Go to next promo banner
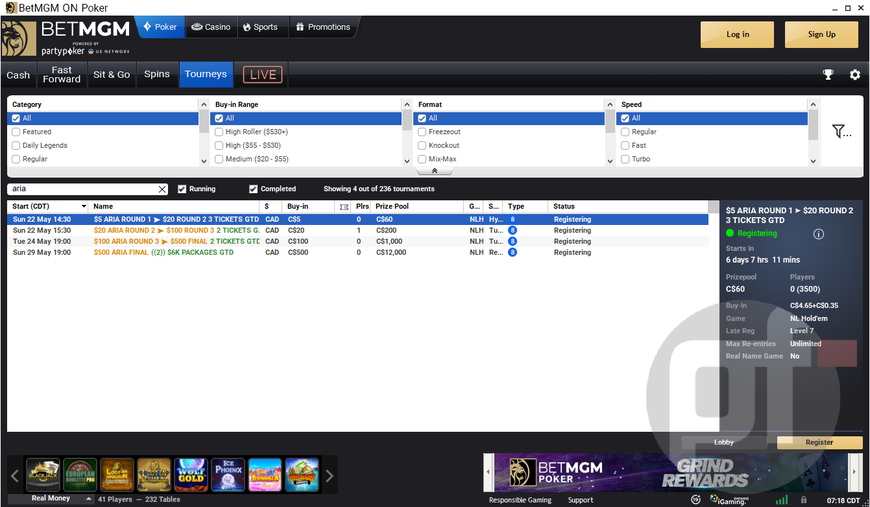This screenshot has height=507, width=870. click(854, 472)
